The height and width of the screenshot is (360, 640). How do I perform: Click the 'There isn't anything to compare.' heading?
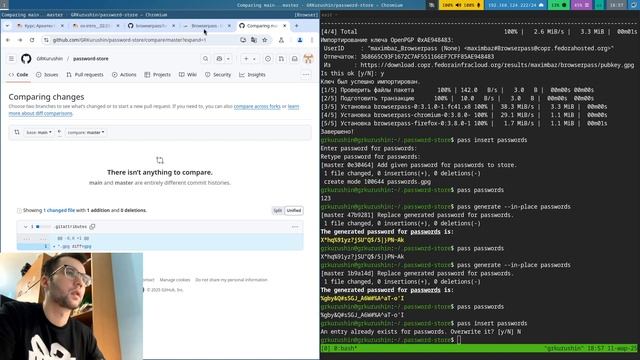pos(160,173)
